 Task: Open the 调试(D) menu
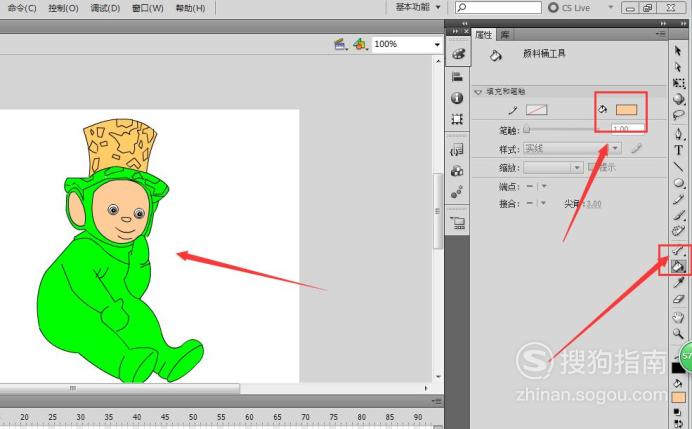click(x=105, y=8)
